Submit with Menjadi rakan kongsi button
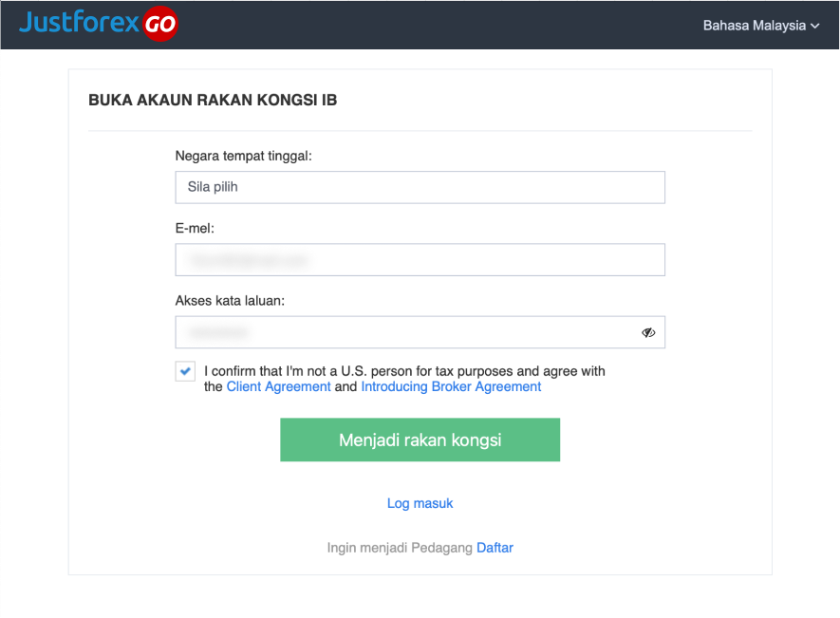This screenshot has height=618, width=840. pyautogui.click(x=420, y=440)
